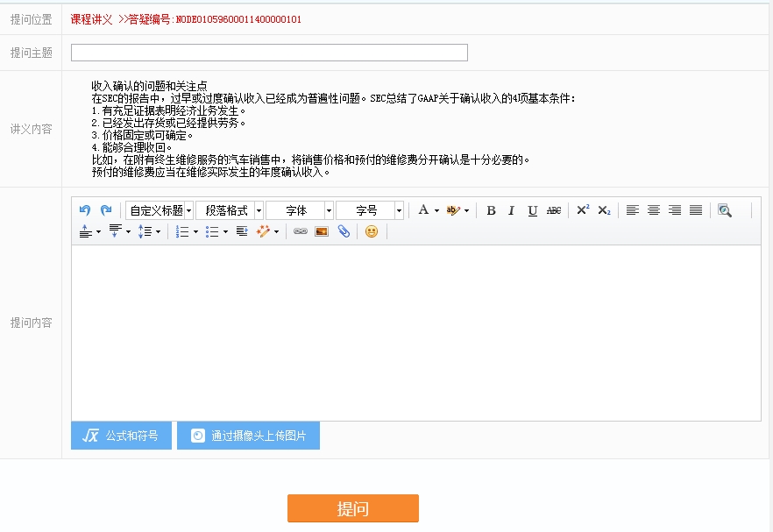Open the font color picker

(x=428, y=210)
